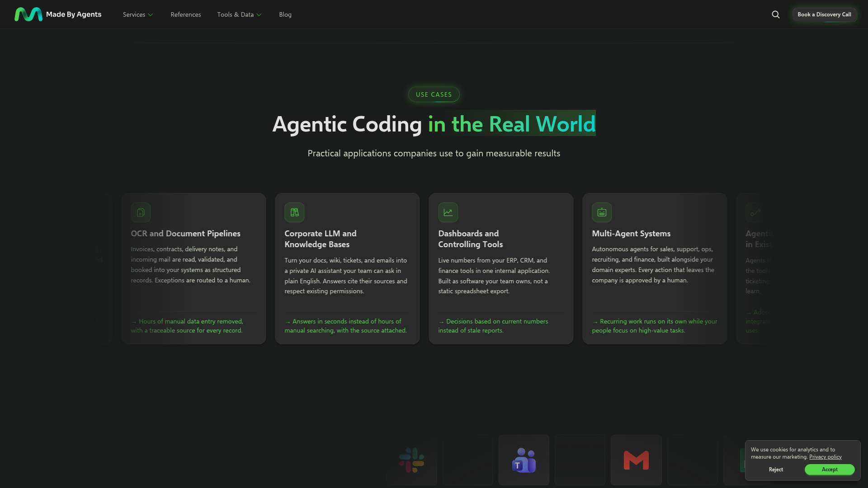Click the Microsoft Teams integration logo
This screenshot has width=868, height=488.
(x=524, y=460)
